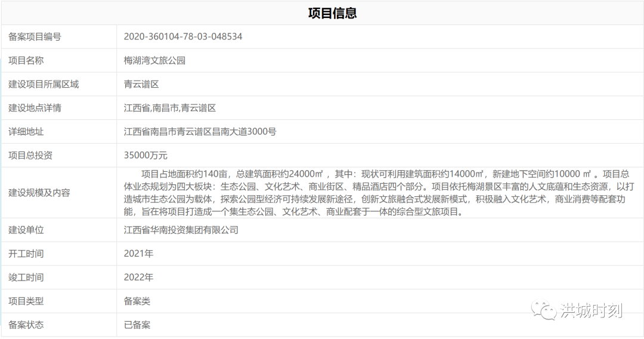Select the 建设规模及内容 label

point(39,193)
